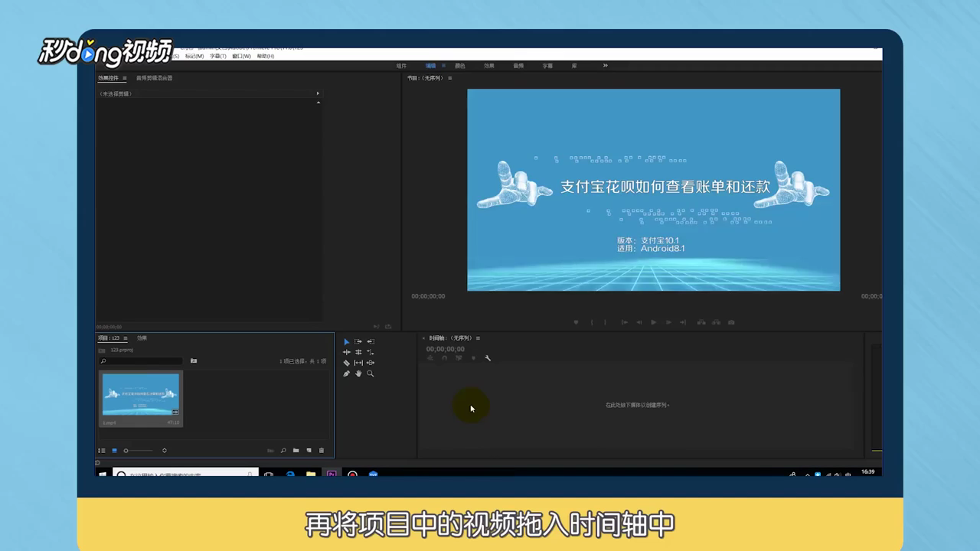This screenshot has width=980, height=551.
Task: Switch to the 效果 tab beside project
Action: [142, 338]
